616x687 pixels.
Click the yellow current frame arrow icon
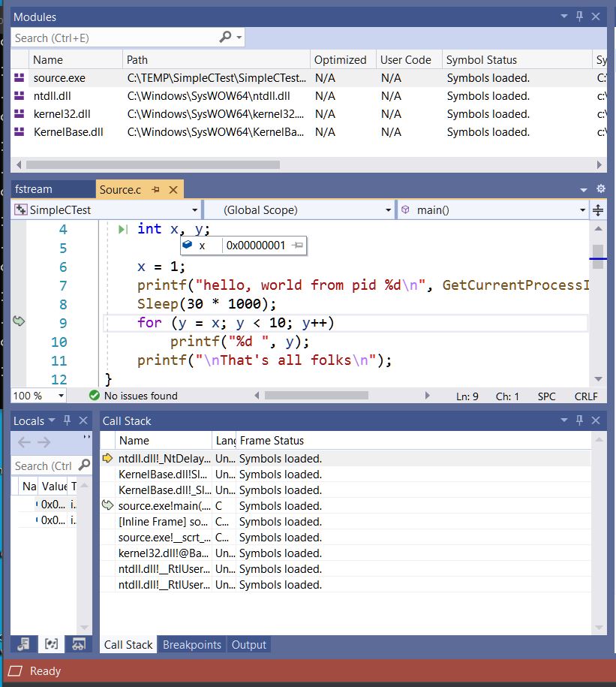107,458
